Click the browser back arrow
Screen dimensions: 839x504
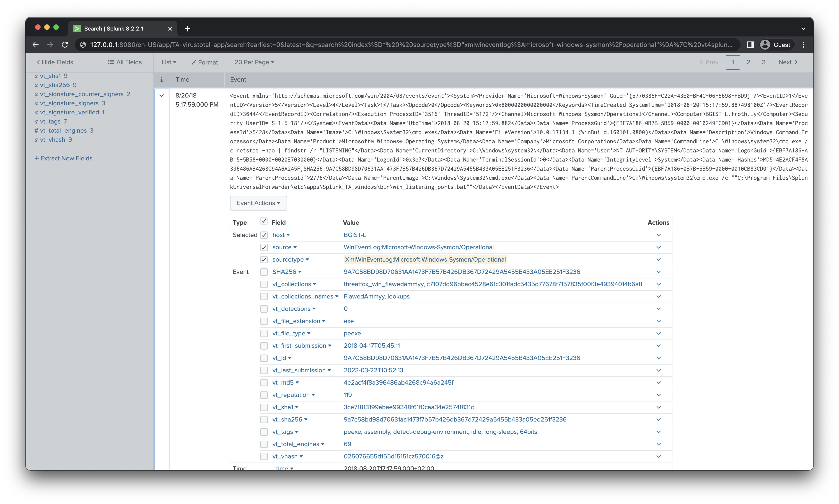pyautogui.click(x=36, y=44)
